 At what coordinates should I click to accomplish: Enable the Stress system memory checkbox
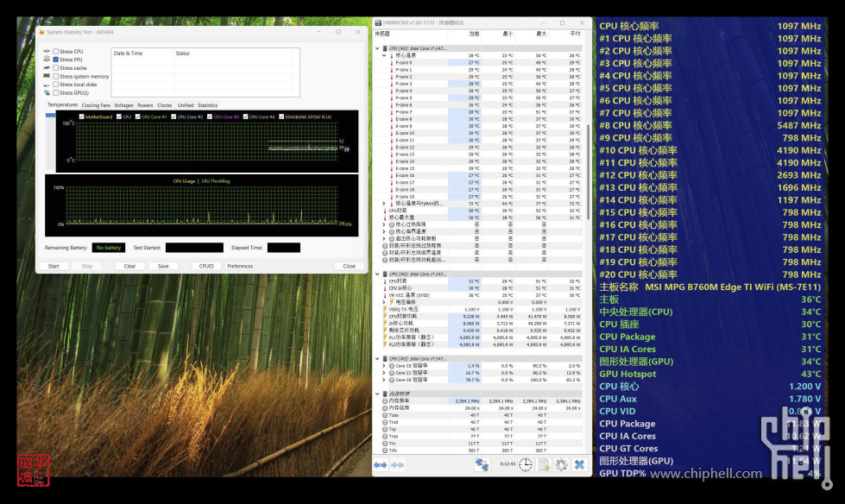point(55,76)
